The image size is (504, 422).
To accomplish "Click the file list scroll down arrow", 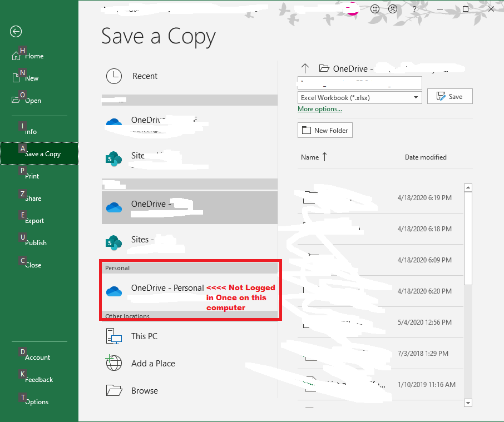I will pos(468,403).
